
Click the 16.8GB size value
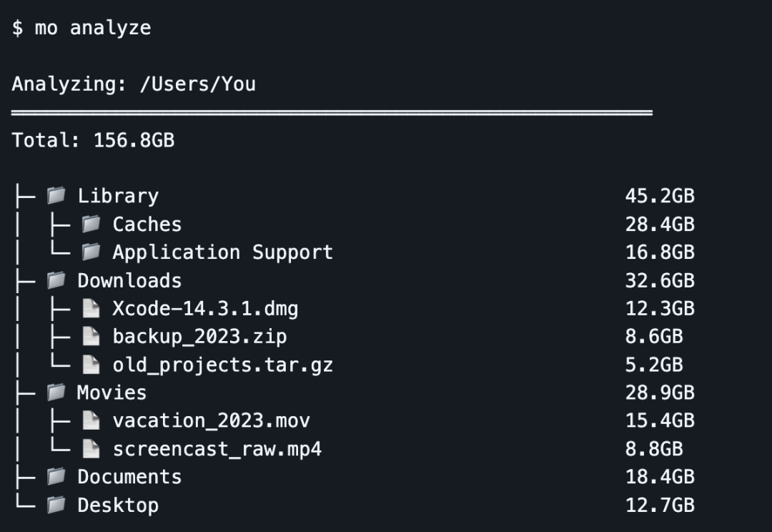pyautogui.click(x=660, y=252)
